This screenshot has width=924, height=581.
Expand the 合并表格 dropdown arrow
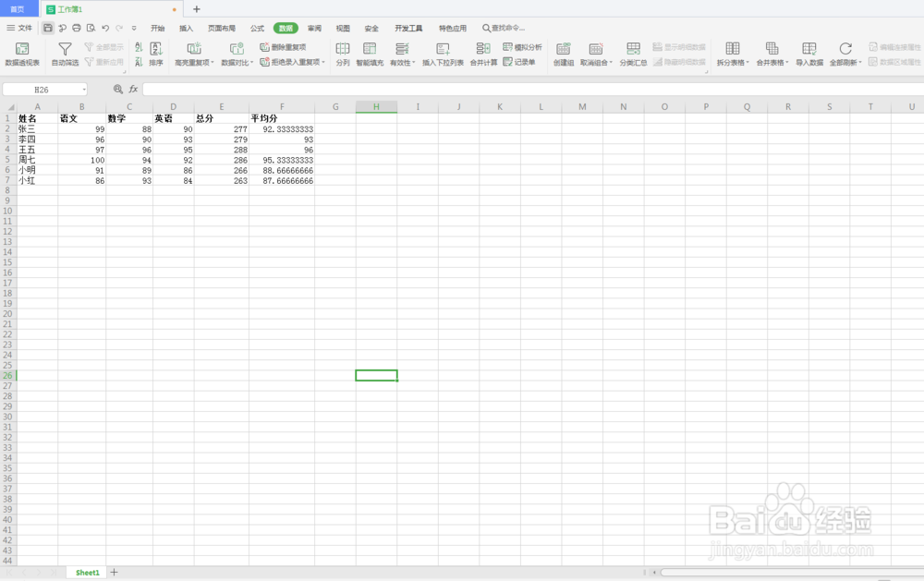787,63
